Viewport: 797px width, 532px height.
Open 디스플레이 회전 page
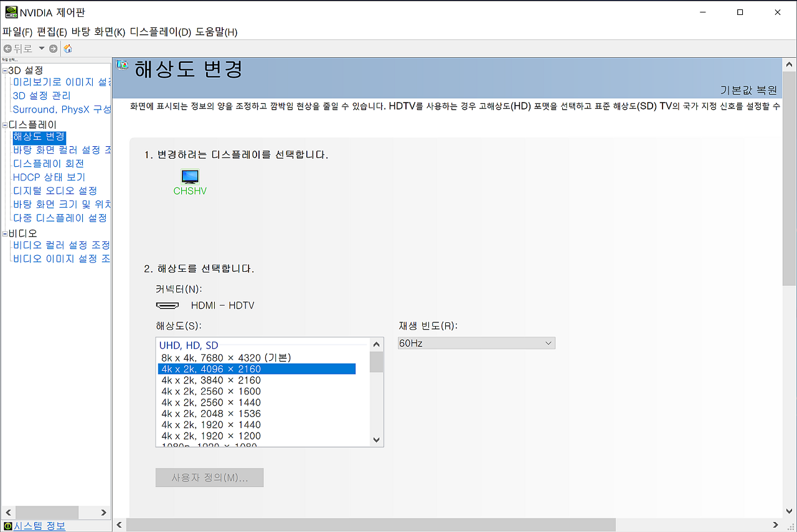pyautogui.click(x=49, y=164)
